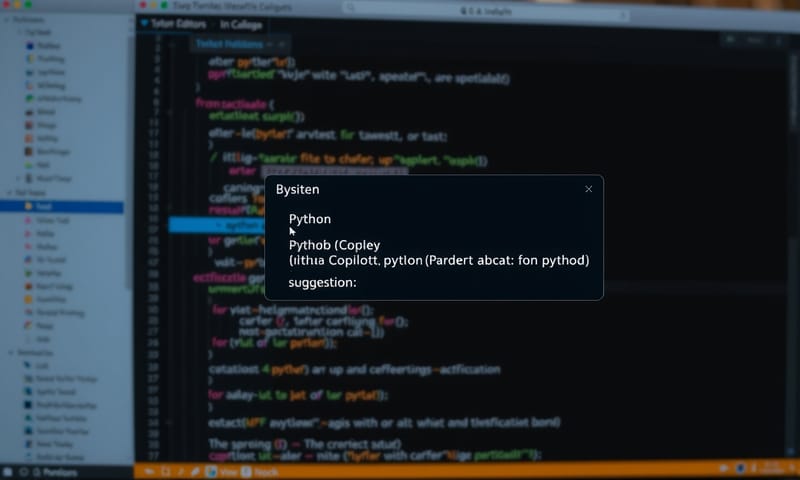Select the highlighted blue row in the sidebar
The height and width of the screenshot is (480, 800).
tap(62, 207)
